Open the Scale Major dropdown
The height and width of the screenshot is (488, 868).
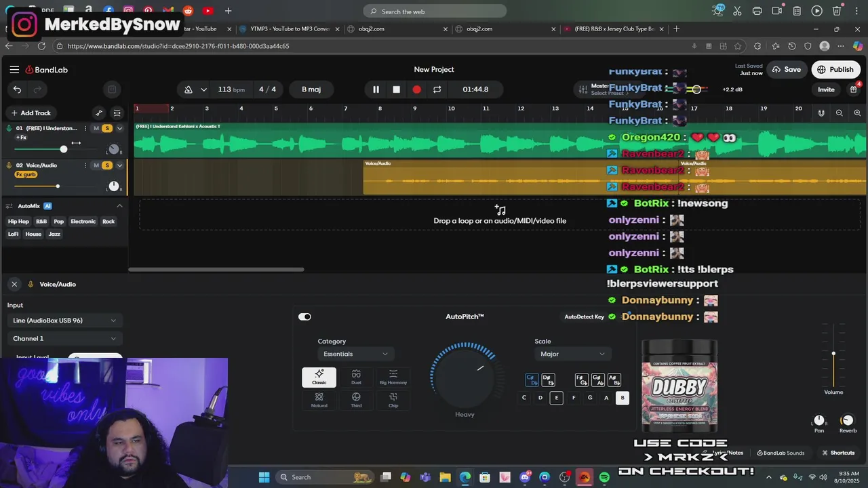click(573, 354)
